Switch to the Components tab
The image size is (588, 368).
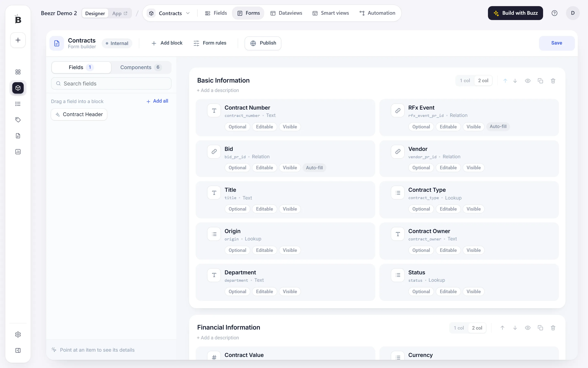pos(141,67)
